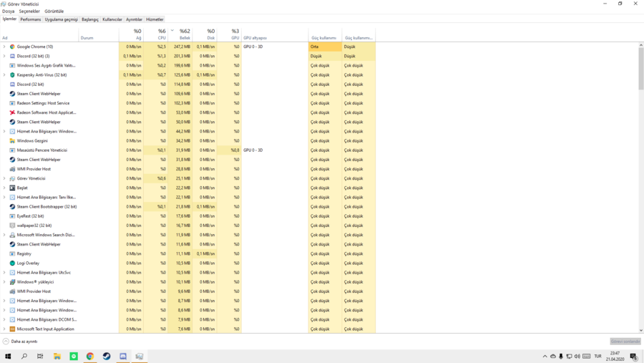
Task: Click the Logi Overlay icon
Action: pyautogui.click(x=12, y=263)
